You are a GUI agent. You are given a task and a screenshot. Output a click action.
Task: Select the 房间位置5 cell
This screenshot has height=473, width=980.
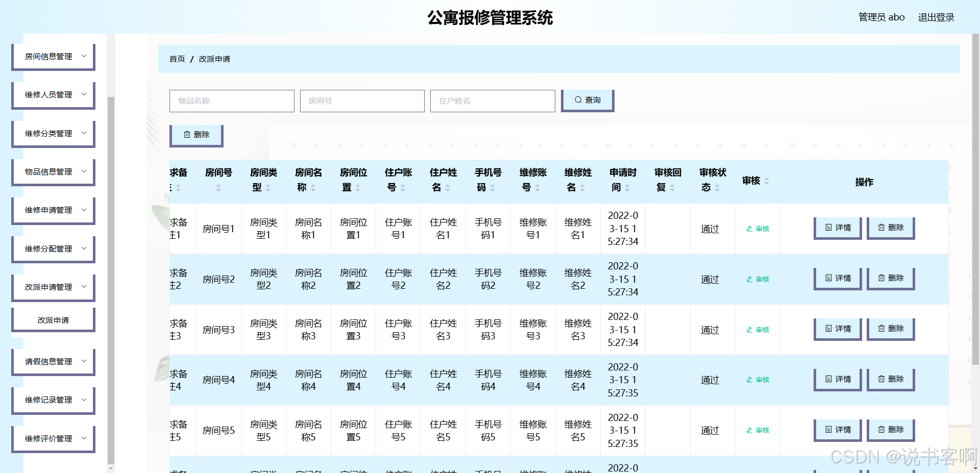(x=353, y=431)
